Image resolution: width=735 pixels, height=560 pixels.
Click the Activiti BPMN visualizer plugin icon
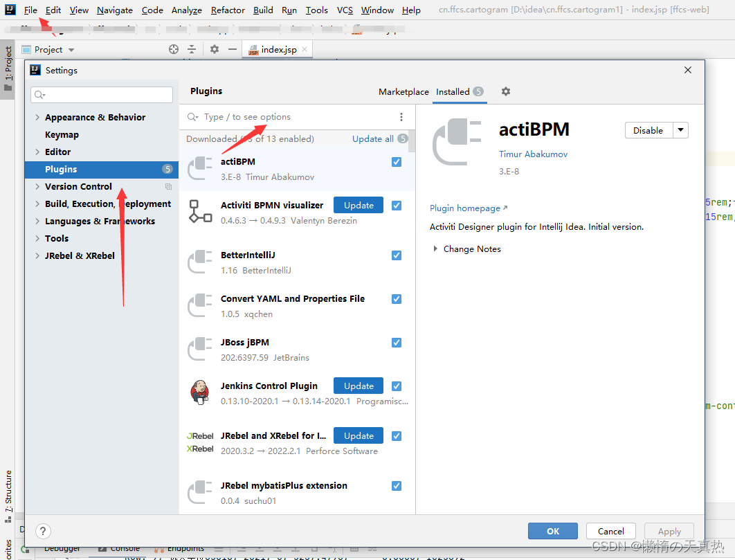coord(200,212)
